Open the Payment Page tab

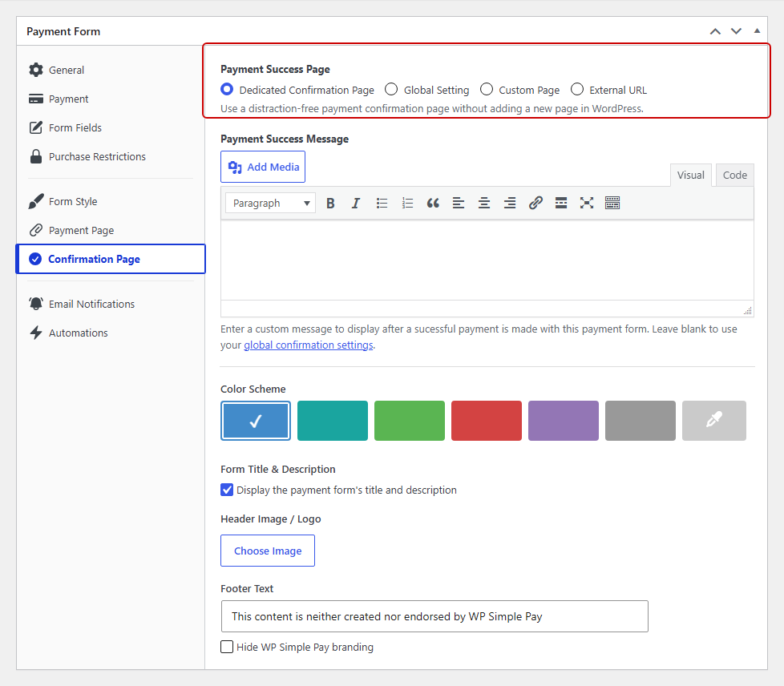110,230
